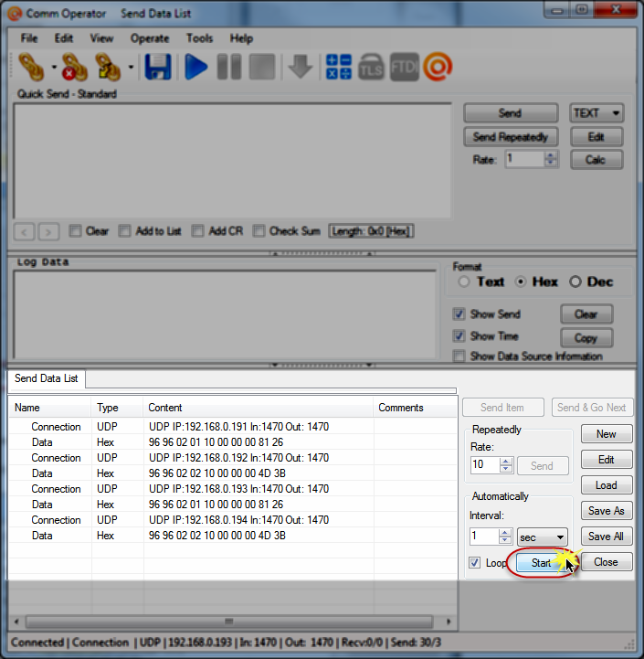The width and height of the screenshot is (644, 659).
Task: Open the sec interval unit dropdown
Action: (x=542, y=537)
